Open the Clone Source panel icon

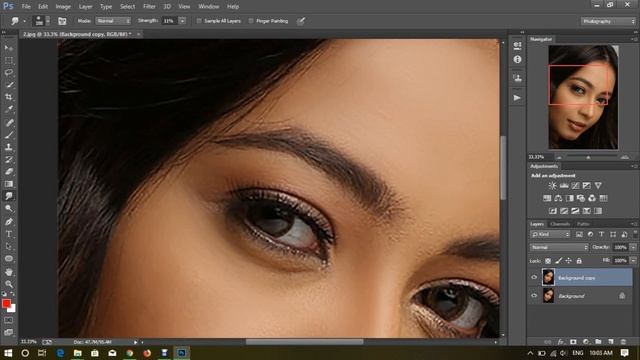click(517, 78)
